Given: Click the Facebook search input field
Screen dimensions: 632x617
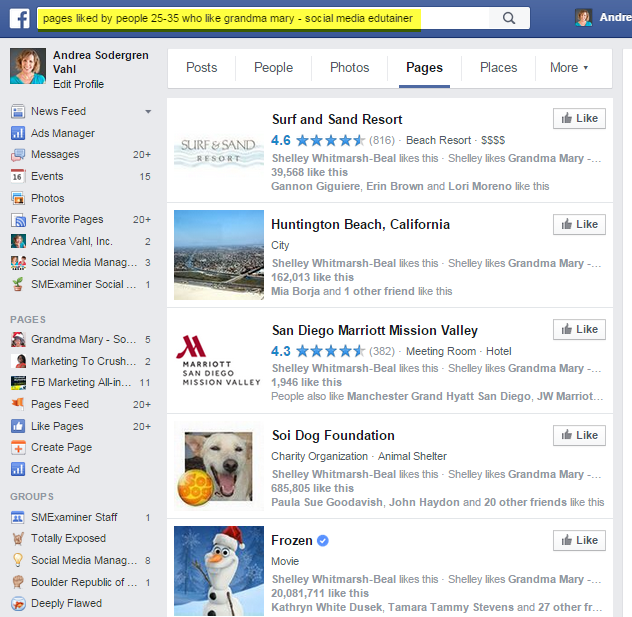Looking at the screenshot, I should point(263,18).
